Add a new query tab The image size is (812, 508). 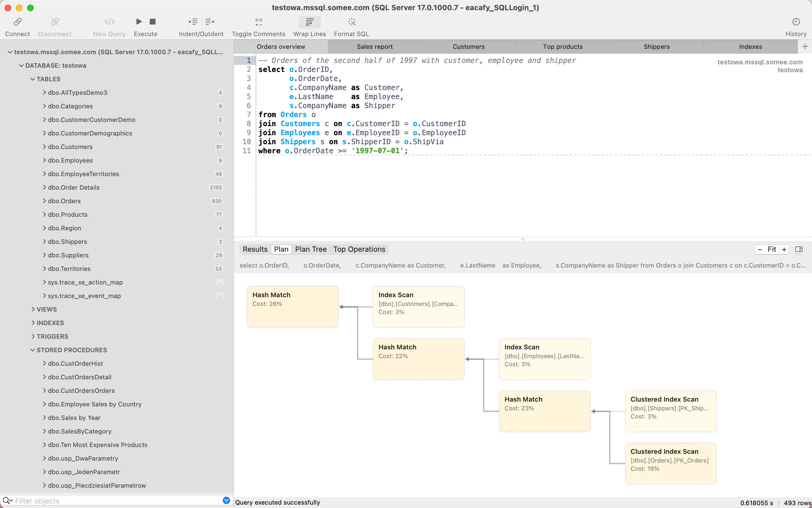tap(805, 46)
